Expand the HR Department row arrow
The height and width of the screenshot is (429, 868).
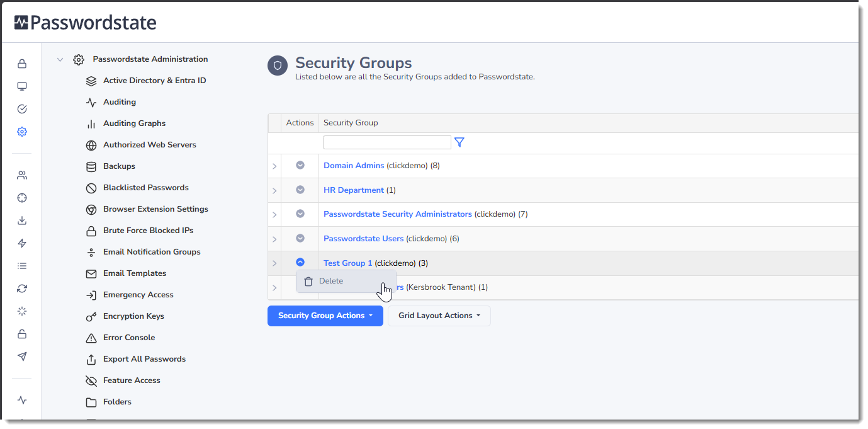[274, 190]
